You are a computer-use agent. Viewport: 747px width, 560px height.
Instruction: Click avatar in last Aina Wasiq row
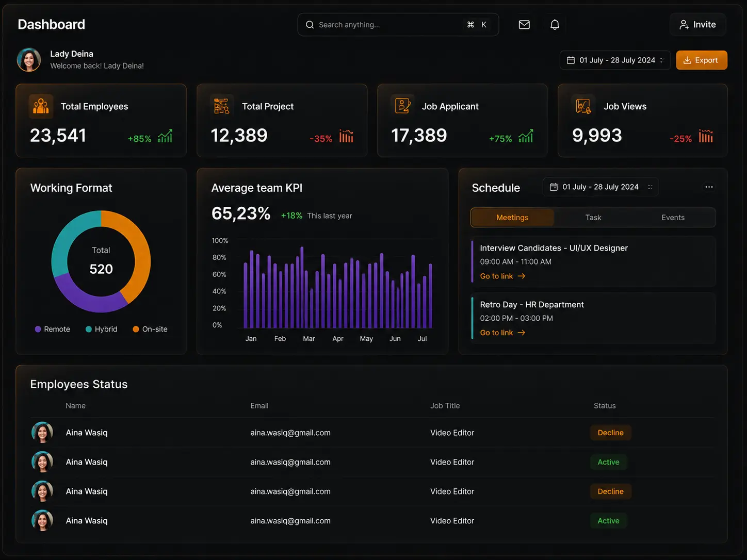(x=42, y=521)
